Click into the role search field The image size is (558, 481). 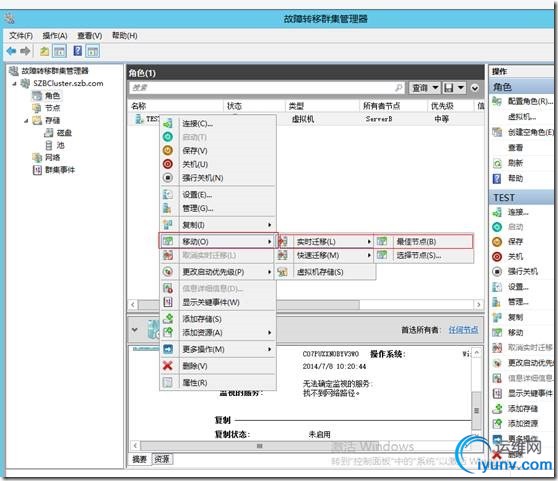click(x=266, y=88)
